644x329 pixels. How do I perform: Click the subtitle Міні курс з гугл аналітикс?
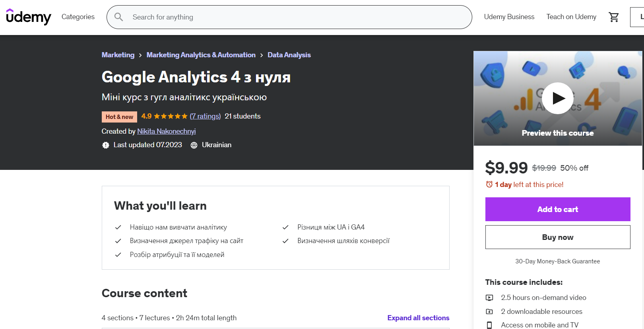(x=184, y=97)
